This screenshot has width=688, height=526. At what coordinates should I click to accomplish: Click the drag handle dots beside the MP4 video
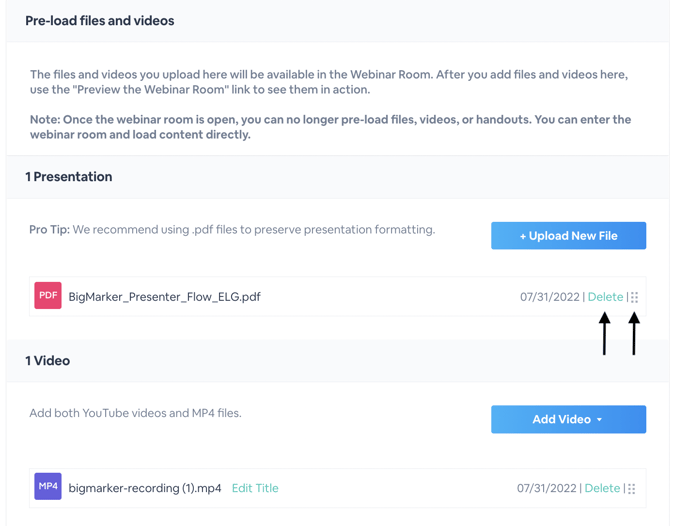click(x=631, y=489)
